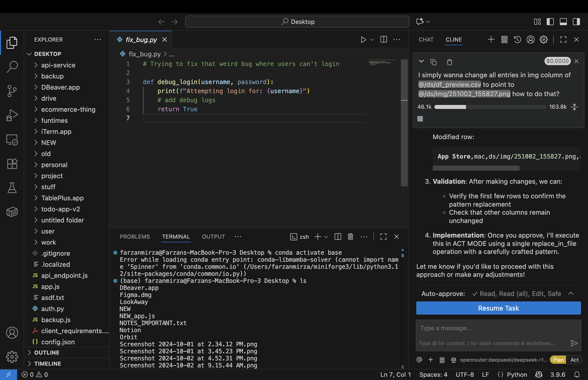This screenshot has width=588, height=380.
Task: Click the Resume Task button
Action: (x=498, y=308)
